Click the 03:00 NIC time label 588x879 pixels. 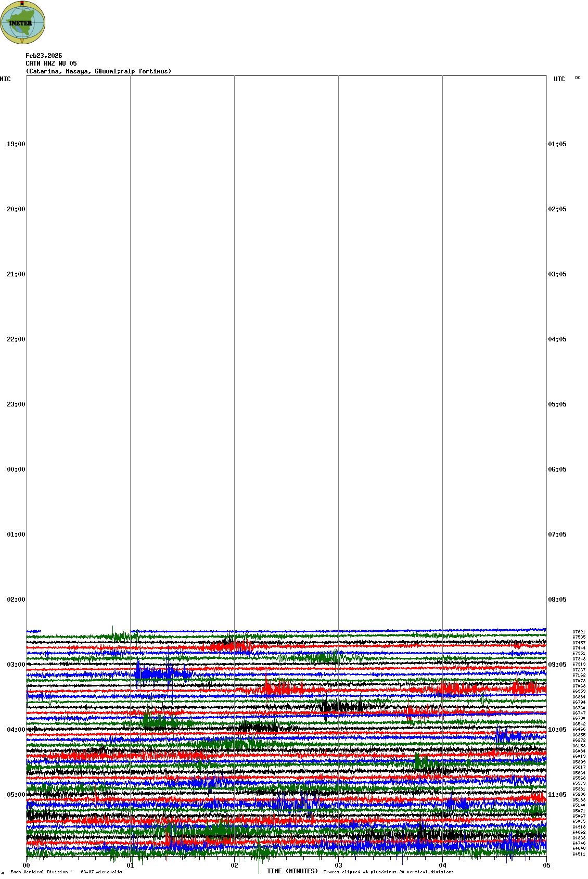16,665
